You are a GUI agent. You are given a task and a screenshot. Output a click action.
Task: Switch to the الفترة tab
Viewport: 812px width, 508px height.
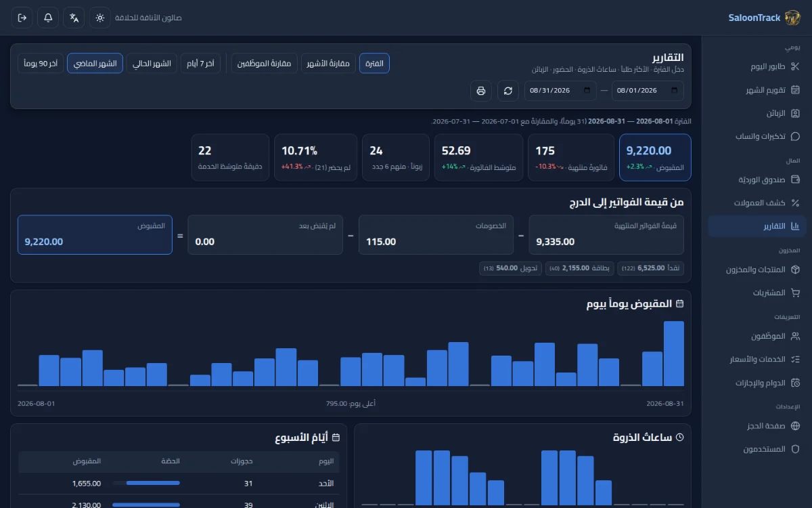pos(374,64)
